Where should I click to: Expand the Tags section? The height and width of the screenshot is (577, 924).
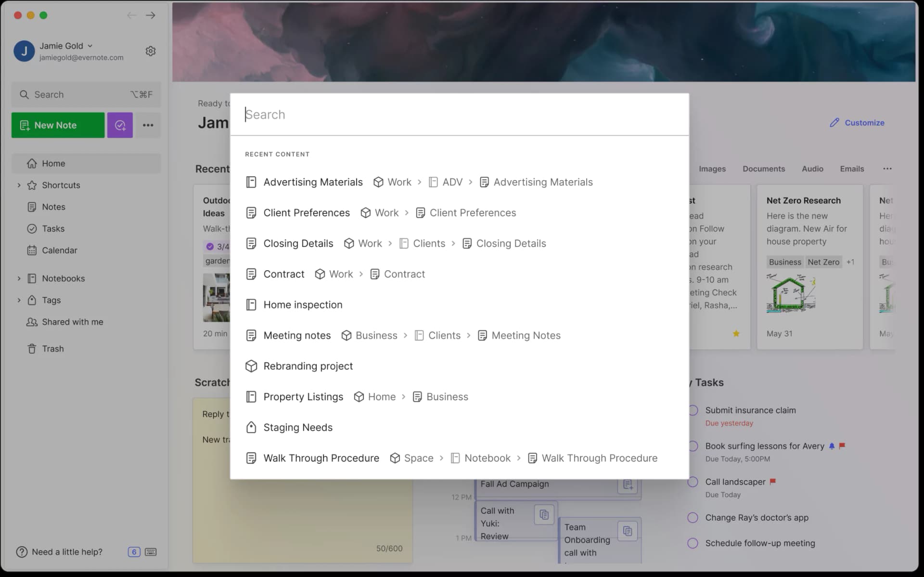point(19,300)
